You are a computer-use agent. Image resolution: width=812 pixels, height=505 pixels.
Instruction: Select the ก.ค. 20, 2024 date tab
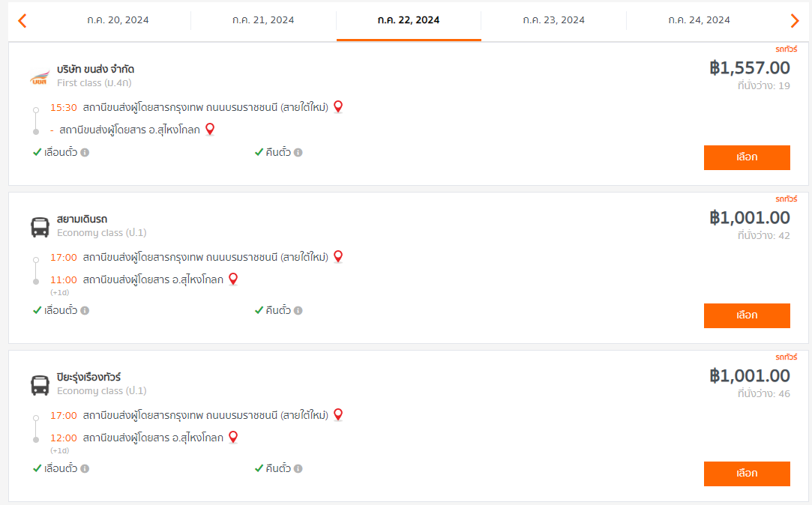[118, 20]
